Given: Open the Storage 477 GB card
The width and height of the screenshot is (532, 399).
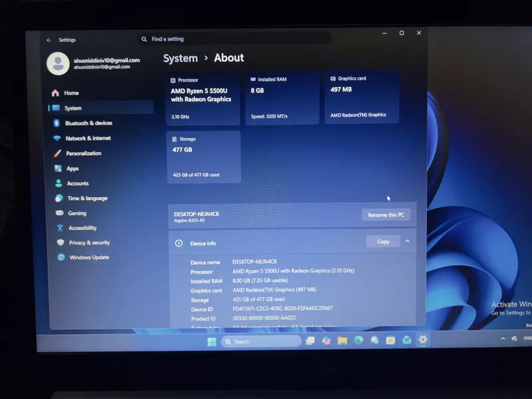Looking at the screenshot, I should (x=204, y=157).
